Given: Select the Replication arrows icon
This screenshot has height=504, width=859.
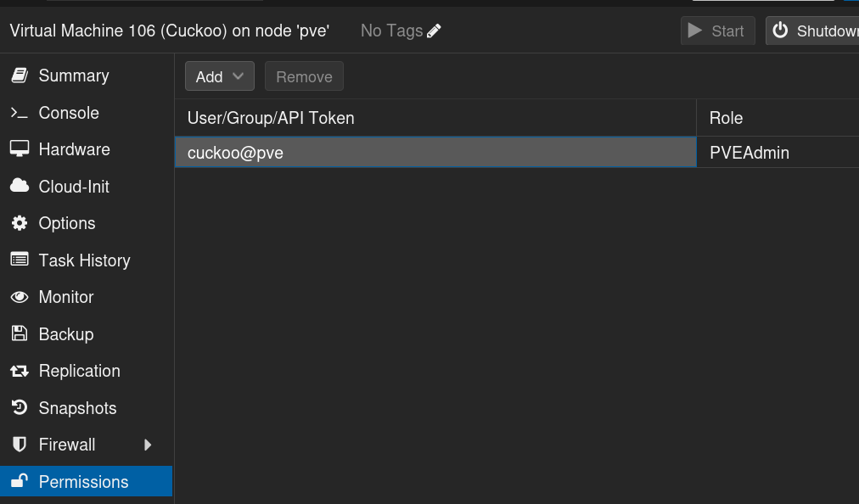Looking at the screenshot, I should 19,371.
